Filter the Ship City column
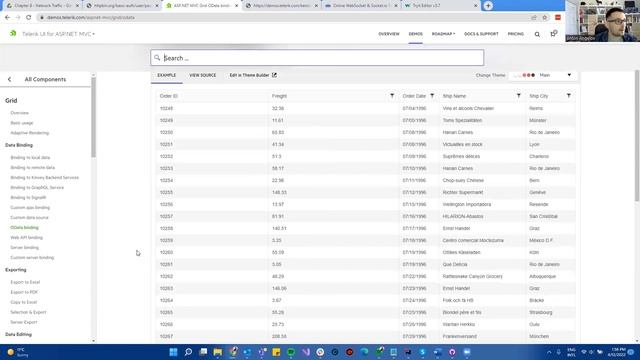This screenshot has width=640, height=360. pos(568,96)
